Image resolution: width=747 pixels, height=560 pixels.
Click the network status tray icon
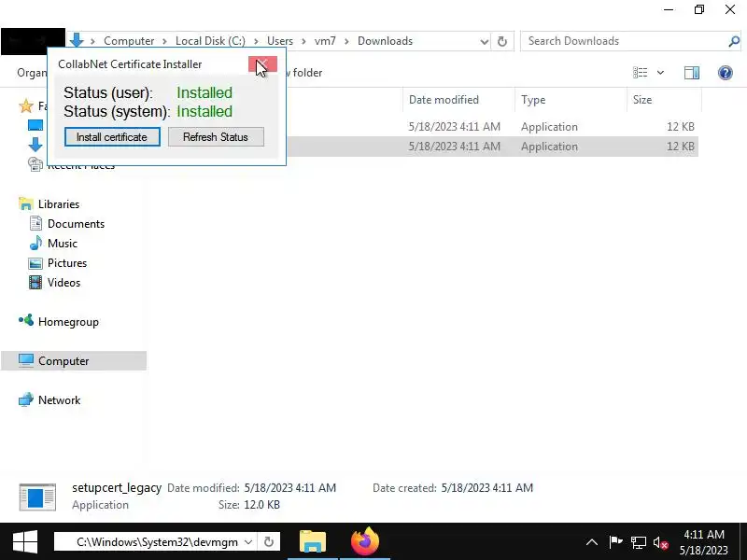tap(639, 542)
